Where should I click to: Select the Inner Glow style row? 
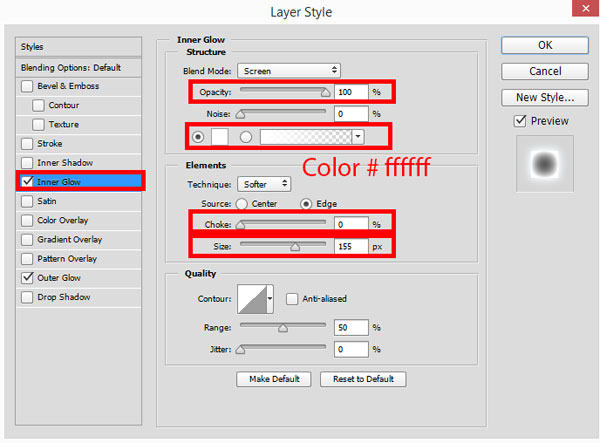click(x=80, y=181)
